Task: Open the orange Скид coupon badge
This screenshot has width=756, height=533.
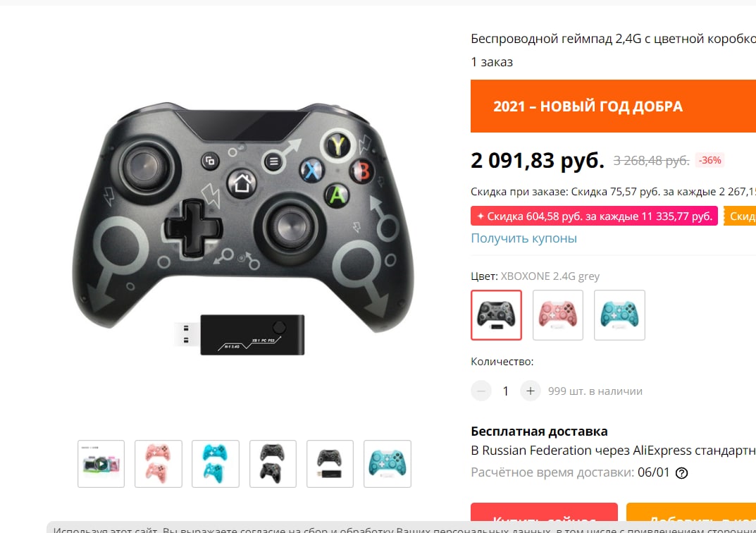Action: [x=740, y=216]
